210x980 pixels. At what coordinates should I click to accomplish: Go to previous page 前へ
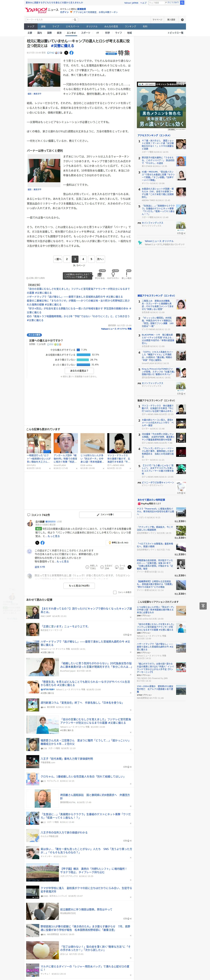click(x=58, y=259)
